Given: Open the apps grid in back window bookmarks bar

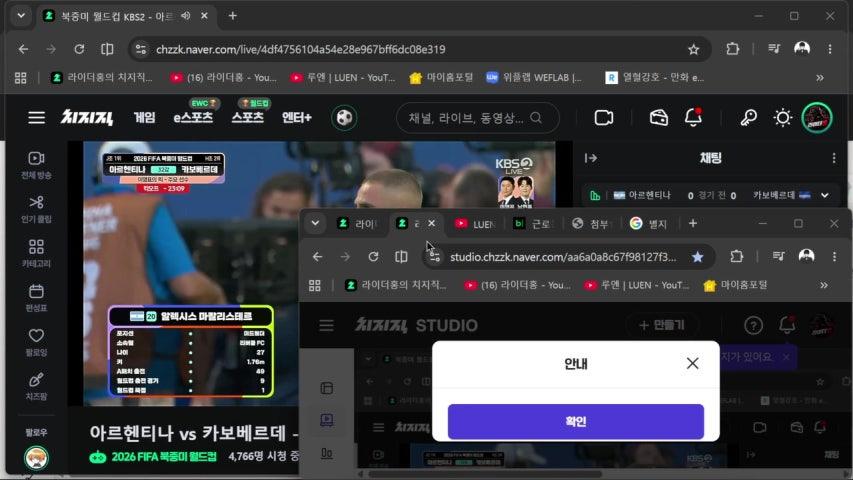Looking at the screenshot, I should 21,78.
